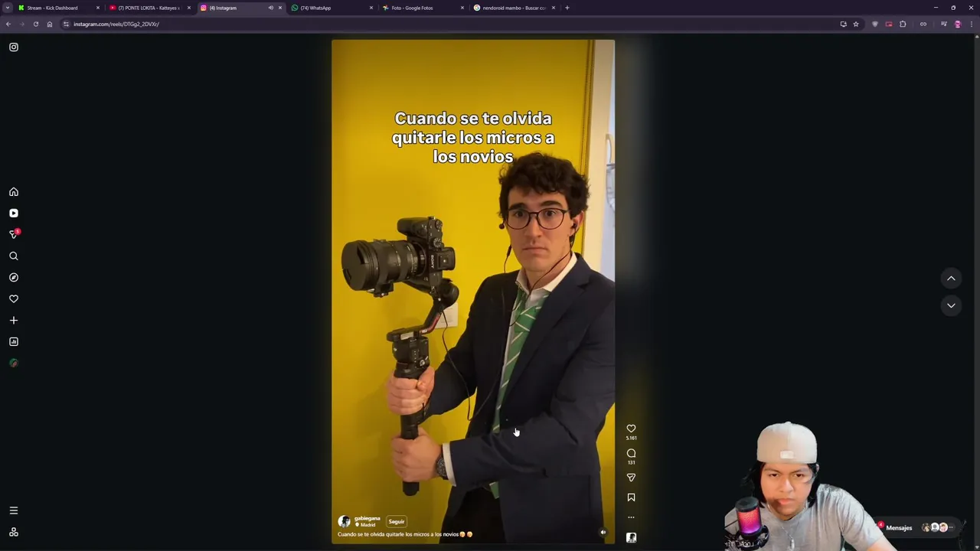This screenshot has height=551, width=980.
Task: Go back in browser history
Action: (8, 24)
